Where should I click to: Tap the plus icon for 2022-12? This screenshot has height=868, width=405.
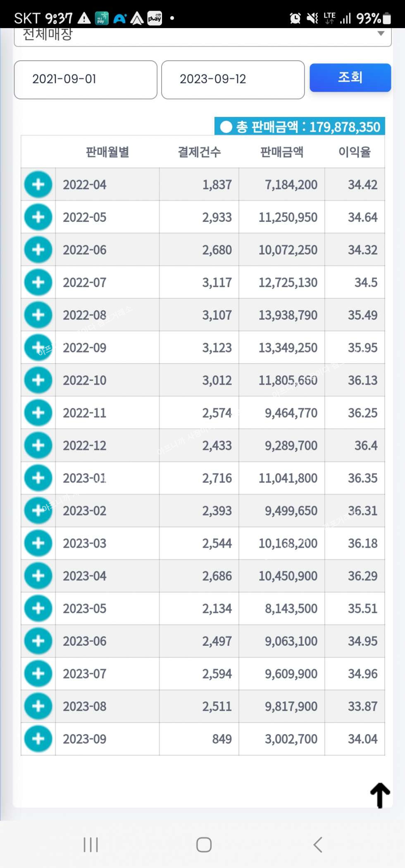coord(38,445)
